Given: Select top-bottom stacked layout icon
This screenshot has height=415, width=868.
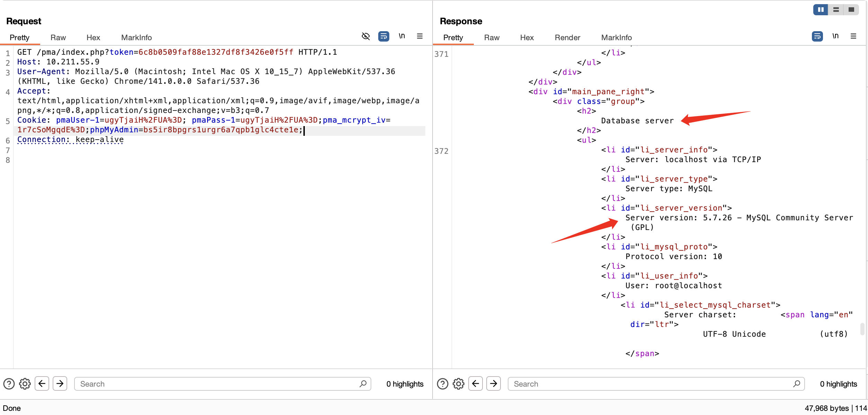Looking at the screenshot, I should click(836, 10).
